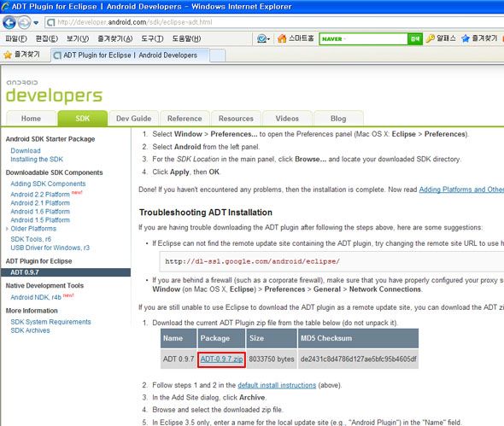Click the 스마트홈 house icon

(x=282, y=38)
